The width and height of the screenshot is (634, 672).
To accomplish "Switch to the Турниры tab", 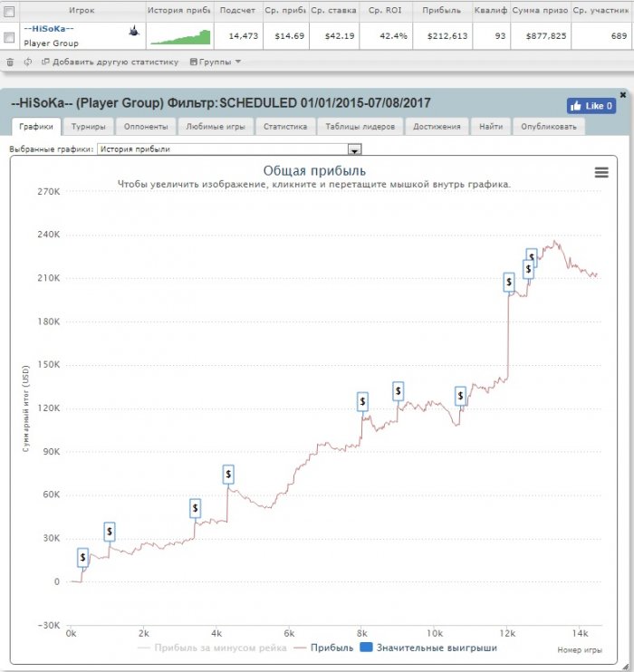I will tap(88, 127).
